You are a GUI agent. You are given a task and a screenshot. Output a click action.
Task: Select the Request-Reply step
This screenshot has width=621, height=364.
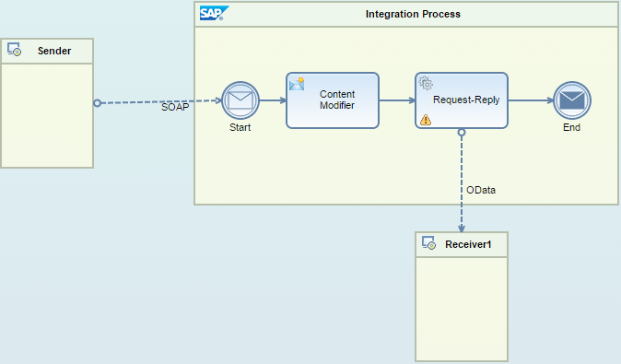tap(462, 100)
